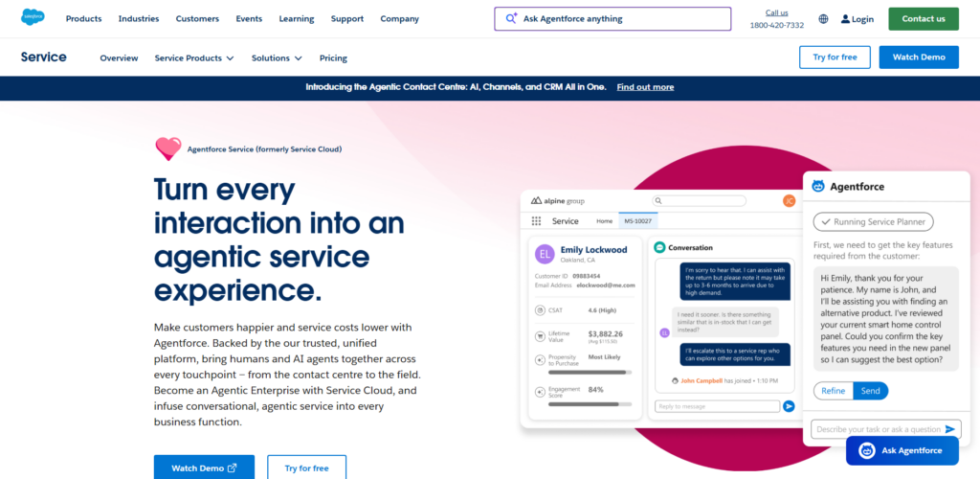Click the Reply to message input

pyautogui.click(x=718, y=406)
